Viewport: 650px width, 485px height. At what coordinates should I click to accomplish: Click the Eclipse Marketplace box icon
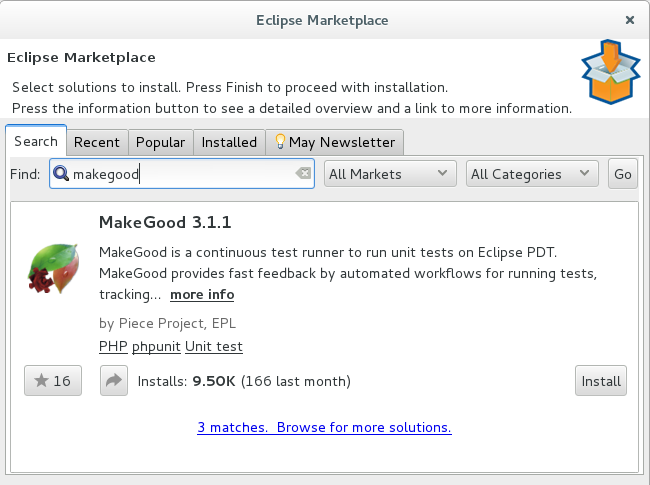pos(609,73)
